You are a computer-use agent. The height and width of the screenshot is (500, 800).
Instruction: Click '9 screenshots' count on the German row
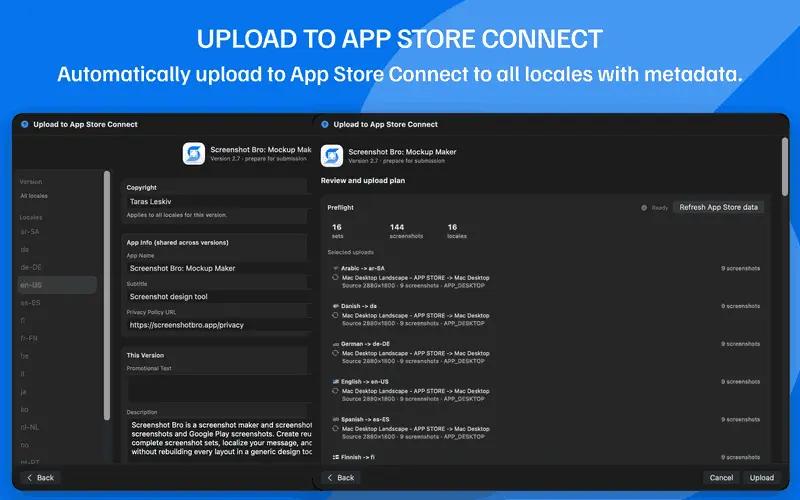click(x=740, y=343)
